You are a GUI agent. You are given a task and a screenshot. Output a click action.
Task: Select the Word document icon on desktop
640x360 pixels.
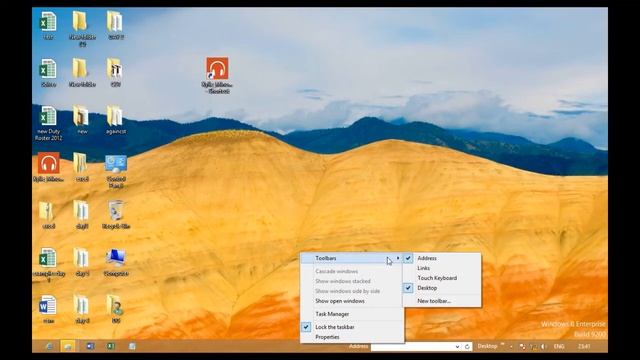48,305
